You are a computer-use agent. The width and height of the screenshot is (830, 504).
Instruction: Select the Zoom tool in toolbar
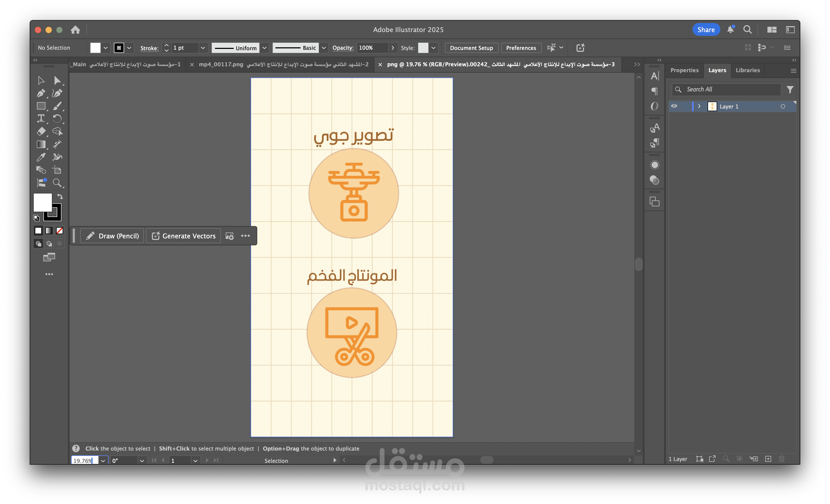click(57, 183)
